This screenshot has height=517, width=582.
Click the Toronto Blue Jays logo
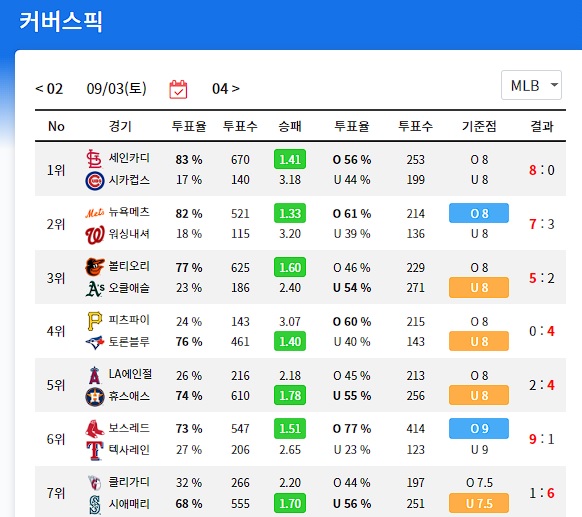click(95, 342)
